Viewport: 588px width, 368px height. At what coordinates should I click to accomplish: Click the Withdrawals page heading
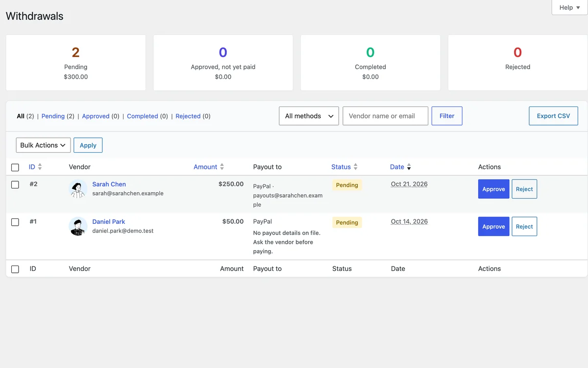35,16
